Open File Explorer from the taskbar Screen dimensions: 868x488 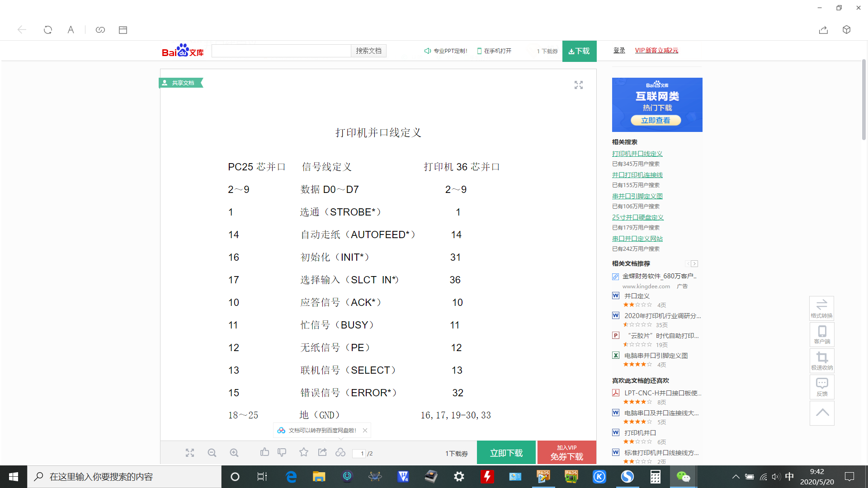coord(319,477)
